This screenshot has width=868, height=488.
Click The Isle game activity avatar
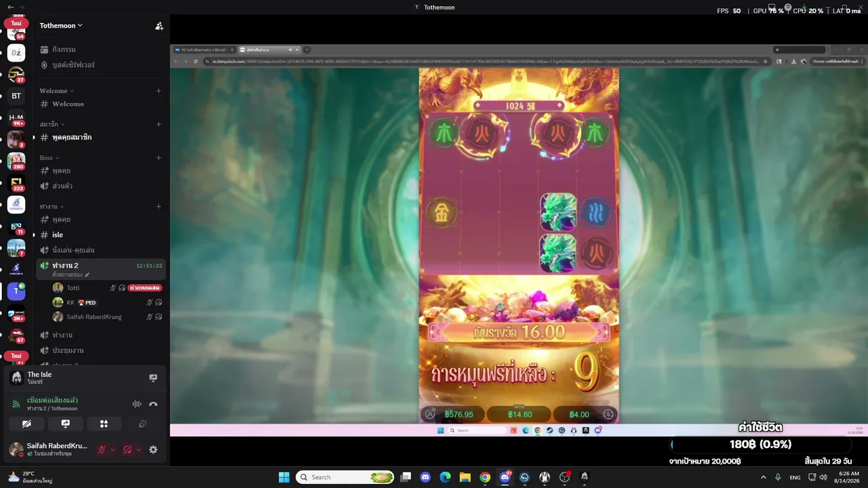point(17,378)
